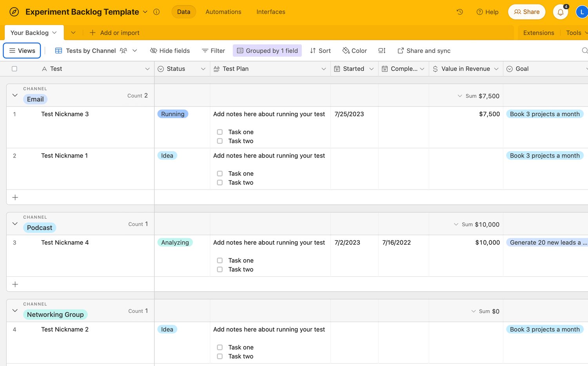Screen dimensions: 588x366
Task: Open the Status column dropdown
Action: (203, 69)
